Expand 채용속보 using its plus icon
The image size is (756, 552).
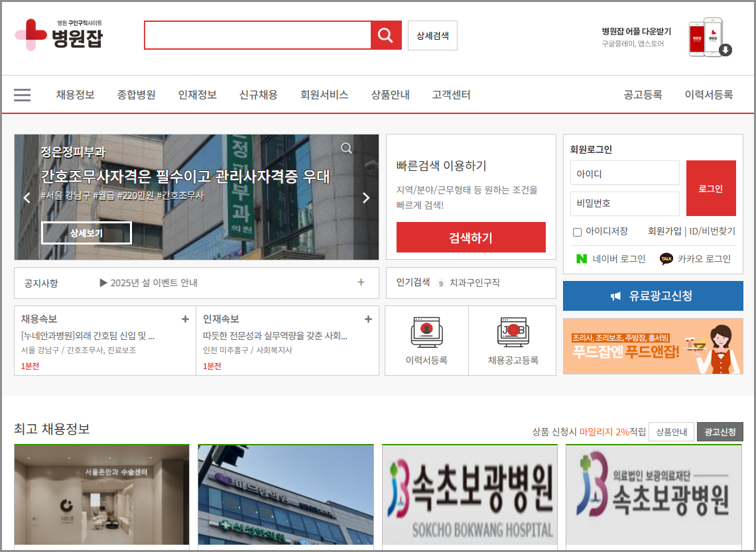pyautogui.click(x=185, y=319)
